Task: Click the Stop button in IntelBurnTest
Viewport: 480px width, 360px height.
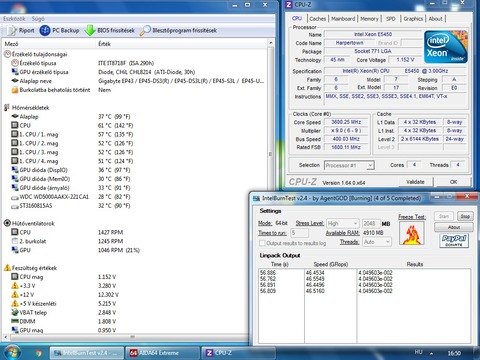Action: [465, 216]
